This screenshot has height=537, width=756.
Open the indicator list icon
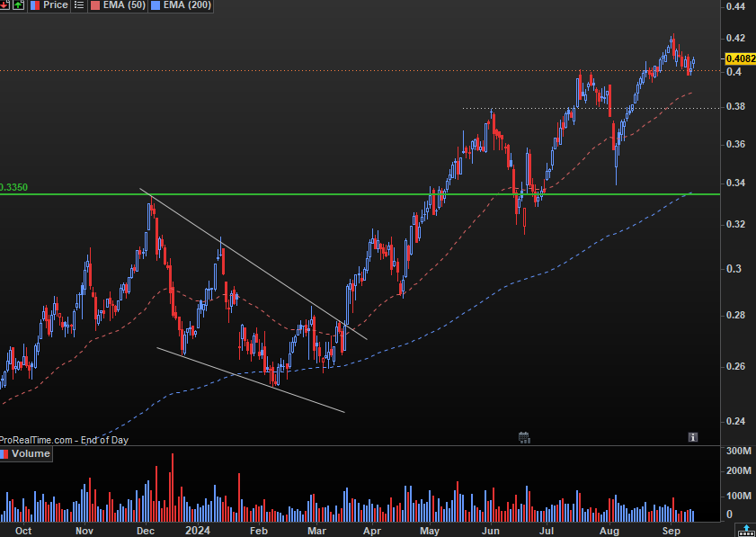coord(78,5)
